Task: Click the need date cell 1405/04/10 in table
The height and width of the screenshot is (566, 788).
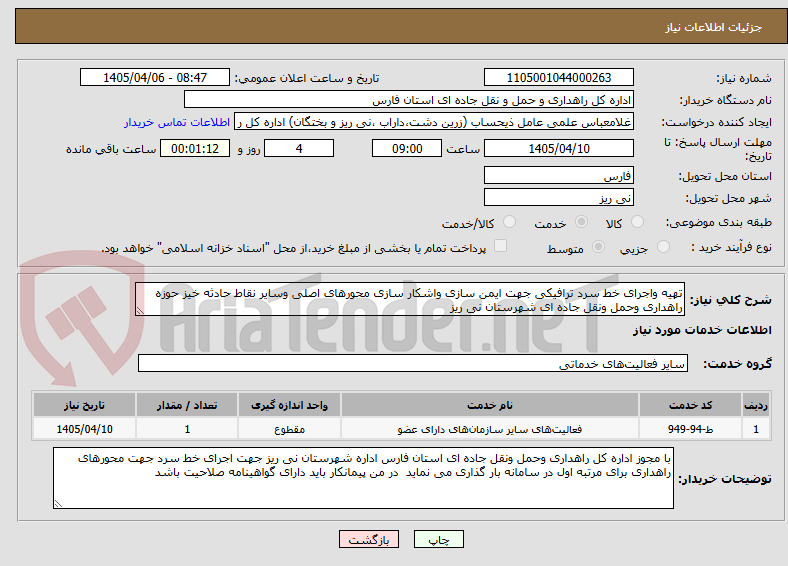Action: [84, 429]
